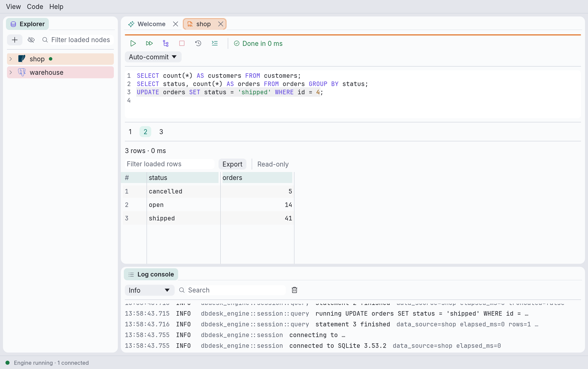Click the Filter loaded rows field
The height and width of the screenshot is (369, 588).
click(169, 164)
